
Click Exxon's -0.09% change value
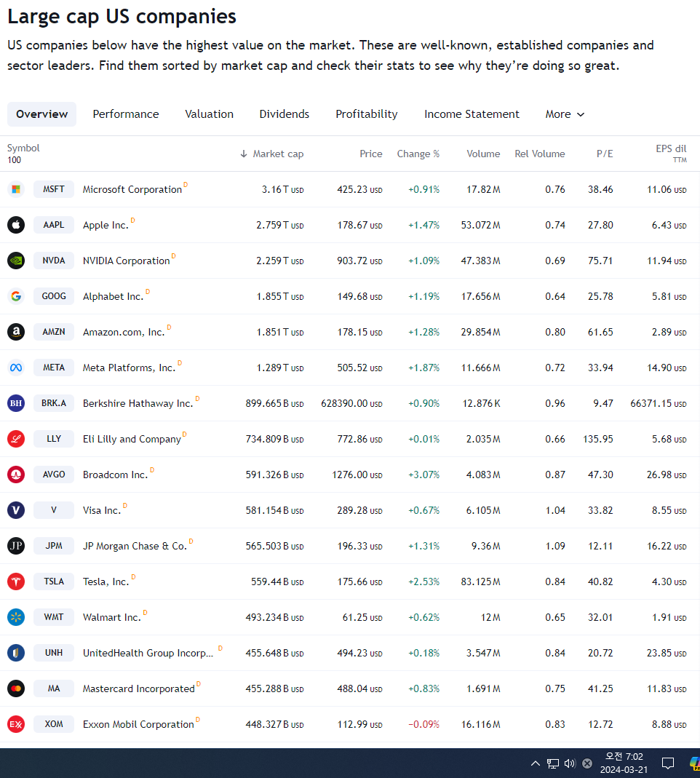[x=423, y=724]
